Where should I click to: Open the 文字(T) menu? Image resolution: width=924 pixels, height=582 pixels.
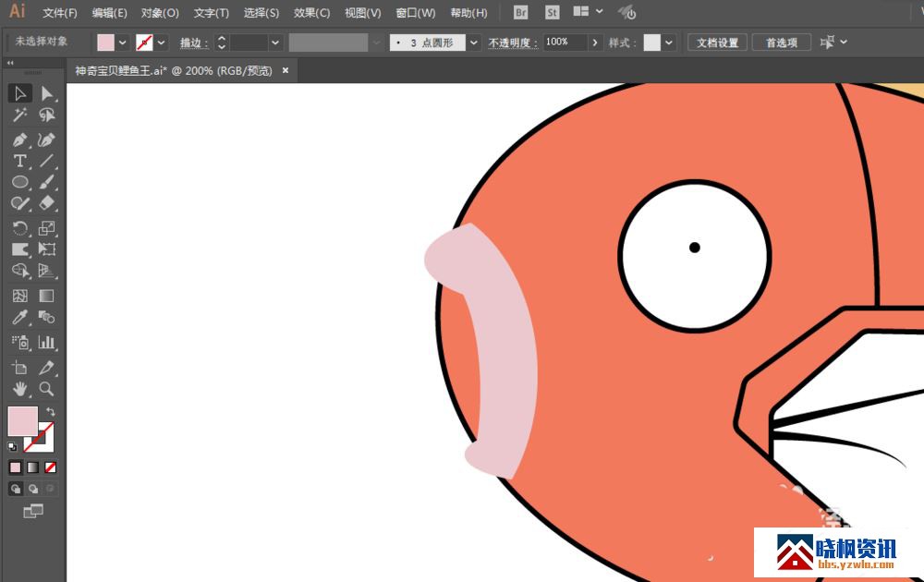coord(212,12)
